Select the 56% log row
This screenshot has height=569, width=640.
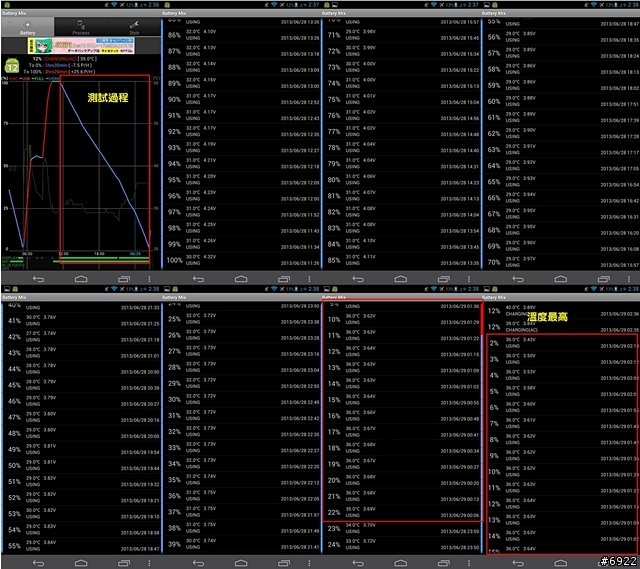(x=562, y=37)
